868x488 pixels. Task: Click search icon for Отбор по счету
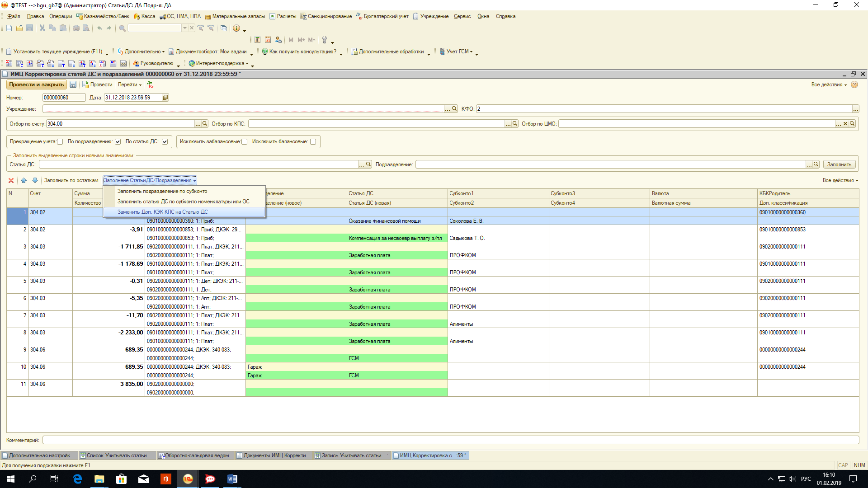click(x=205, y=124)
